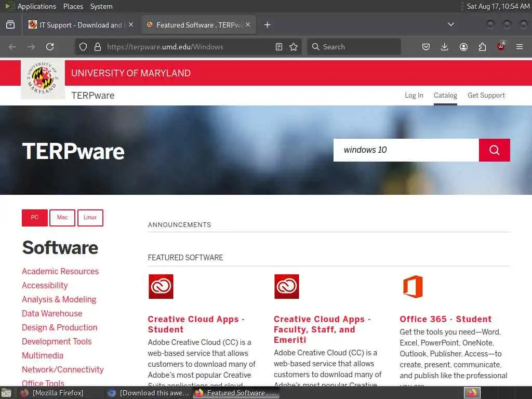
Task: Open Office 365 - Student title link
Action: pos(445,320)
